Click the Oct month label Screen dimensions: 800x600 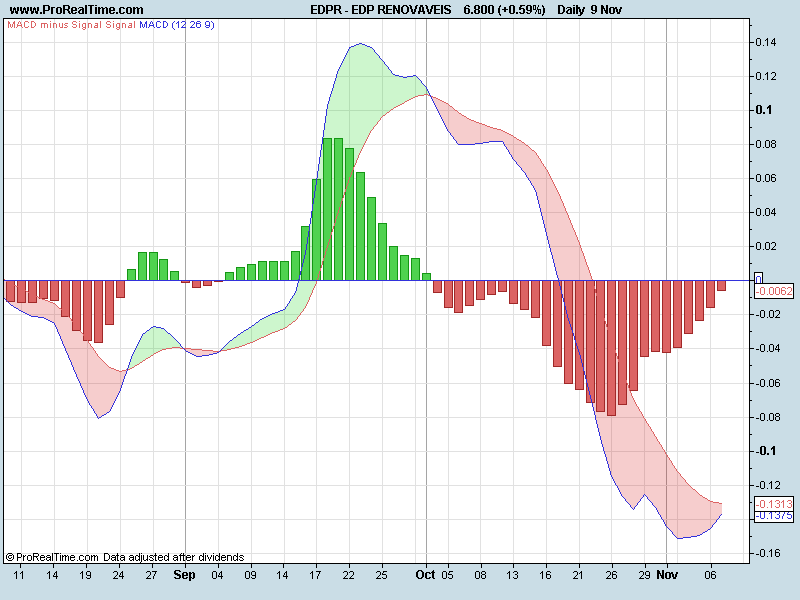[426, 575]
